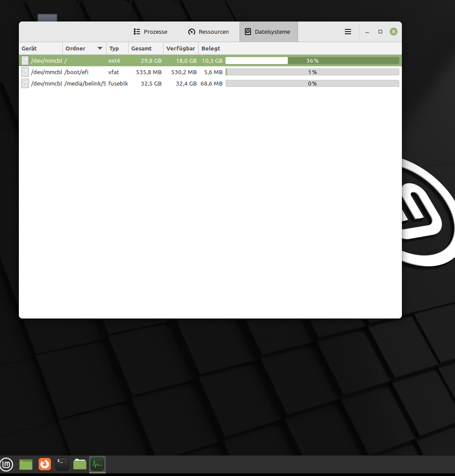Click the 0 % usage progress bar
The width and height of the screenshot is (455, 476).
click(312, 83)
